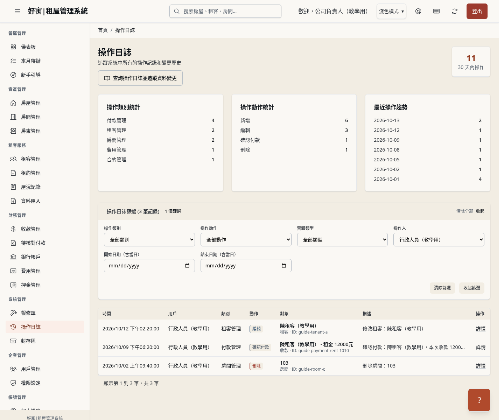Click the 押金管理 safe icon
The height and width of the screenshot is (420, 504).
point(13,285)
